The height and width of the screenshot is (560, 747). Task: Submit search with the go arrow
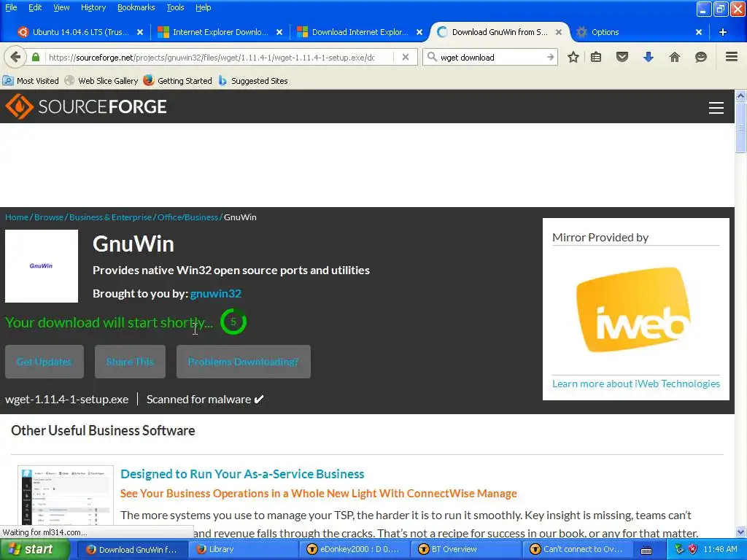point(550,57)
